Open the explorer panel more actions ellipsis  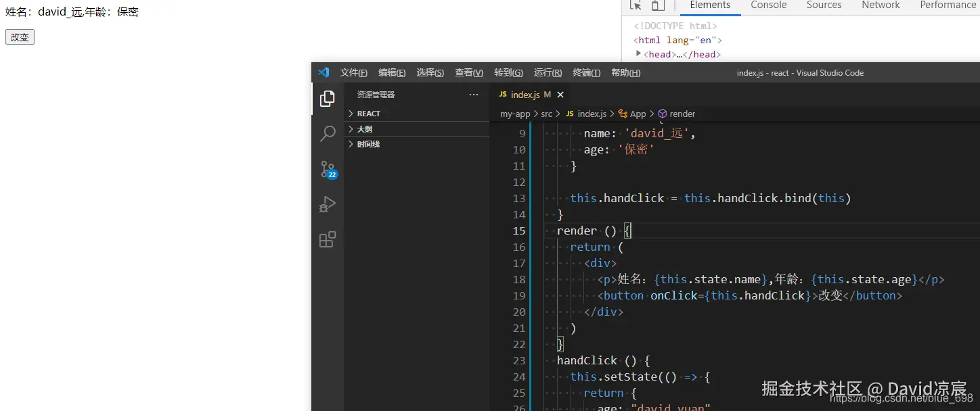tap(473, 95)
